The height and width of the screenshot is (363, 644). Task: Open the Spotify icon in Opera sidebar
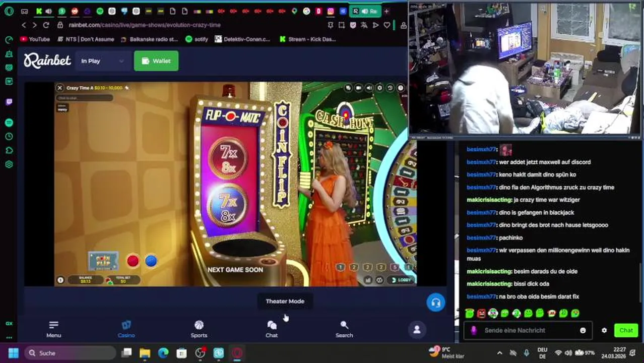9,123
